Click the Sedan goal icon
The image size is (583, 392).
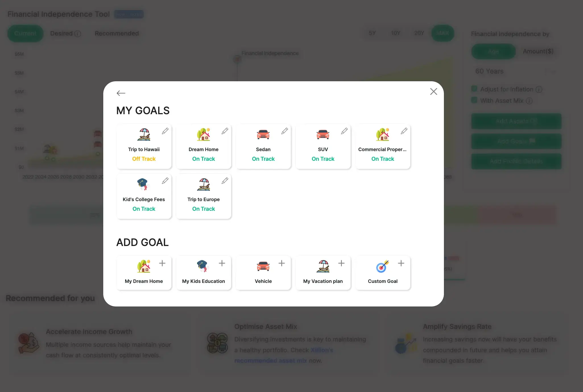click(x=263, y=134)
